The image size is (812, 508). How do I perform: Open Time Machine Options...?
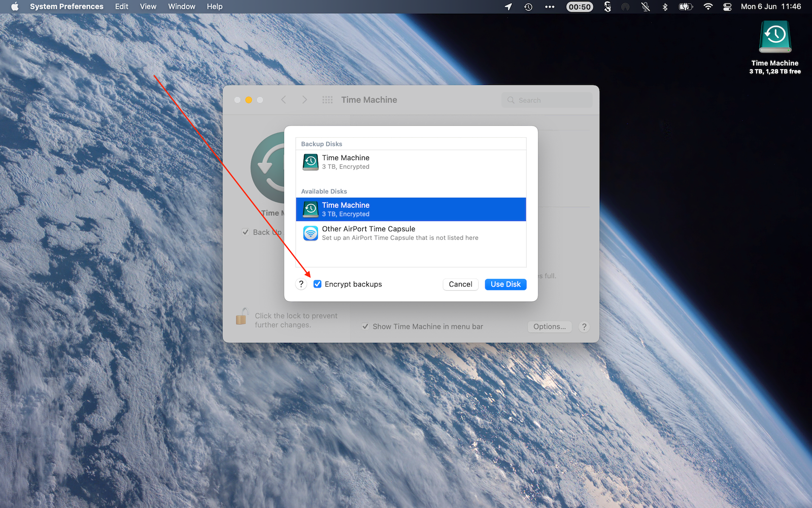[x=549, y=327]
